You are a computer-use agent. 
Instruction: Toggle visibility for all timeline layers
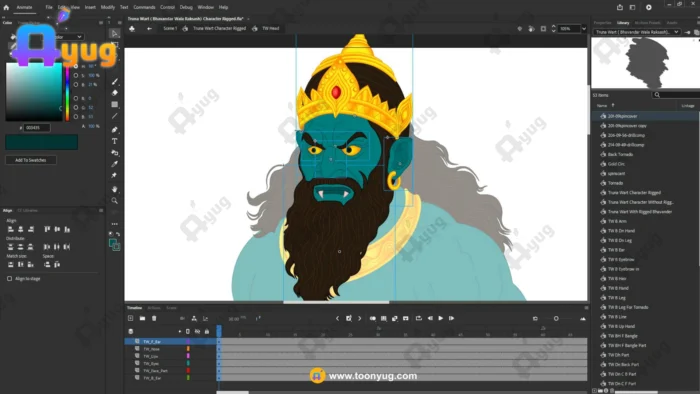197,332
